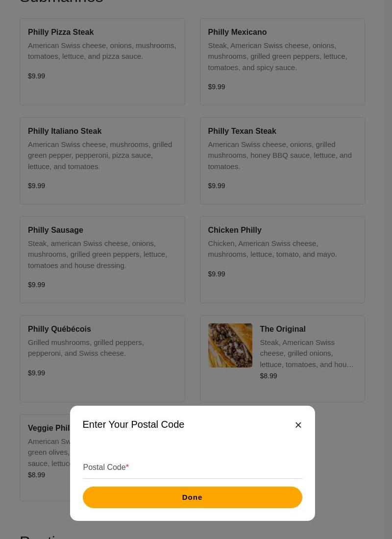Viewport: 392px width, 539px height.
Task: Close the postal code dialog
Action: pyautogui.click(x=298, y=425)
